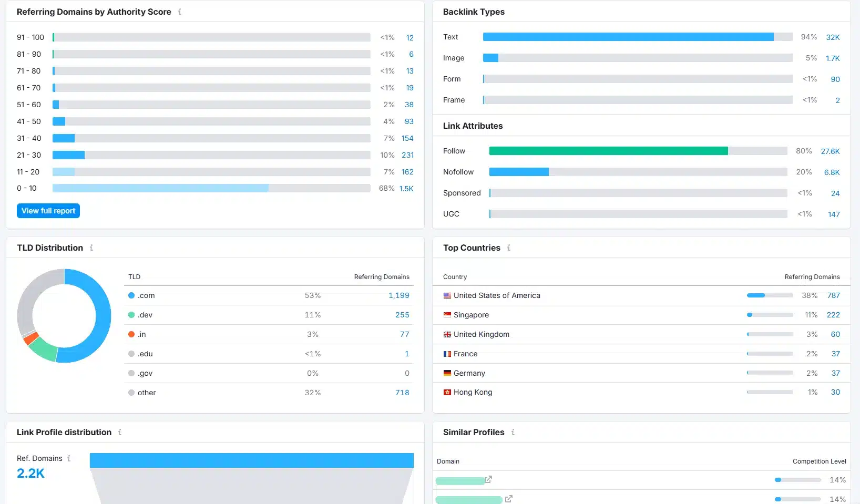Click the 6.8K Nofollow links count

pos(832,172)
